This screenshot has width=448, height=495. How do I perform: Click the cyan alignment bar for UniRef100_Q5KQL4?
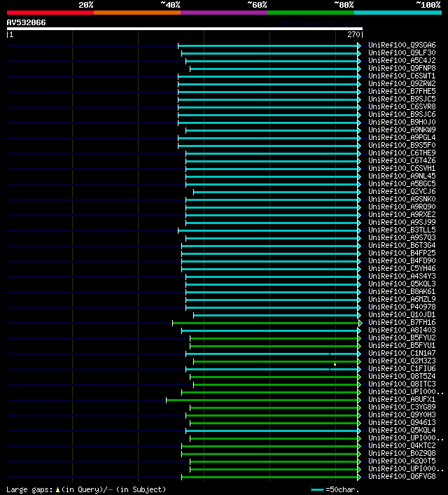[272, 431]
